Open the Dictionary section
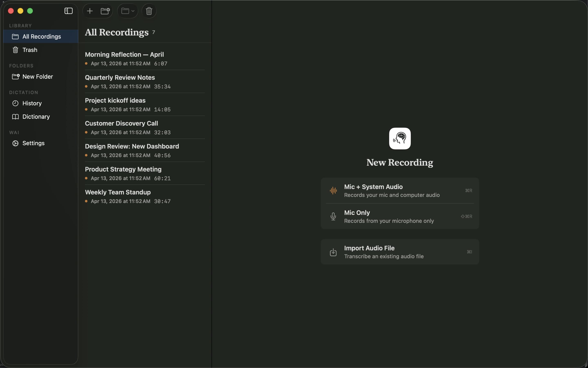Image resolution: width=588 pixels, height=368 pixels. pyautogui.click(x=41, y=117)
